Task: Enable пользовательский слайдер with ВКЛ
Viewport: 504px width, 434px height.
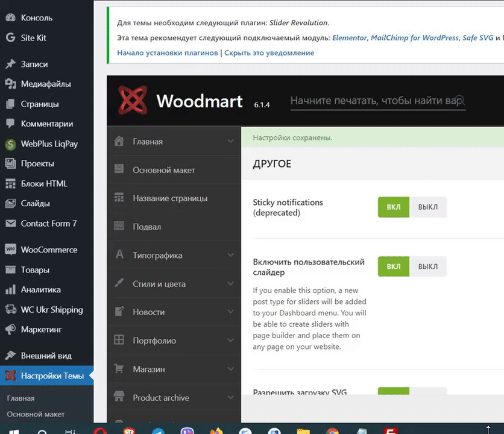Action: tap(394, 266)
